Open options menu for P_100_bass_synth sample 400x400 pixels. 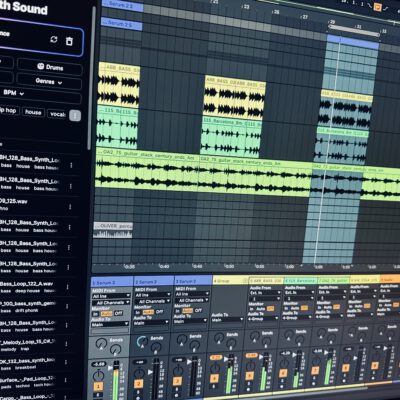click(x=67, y=307)
